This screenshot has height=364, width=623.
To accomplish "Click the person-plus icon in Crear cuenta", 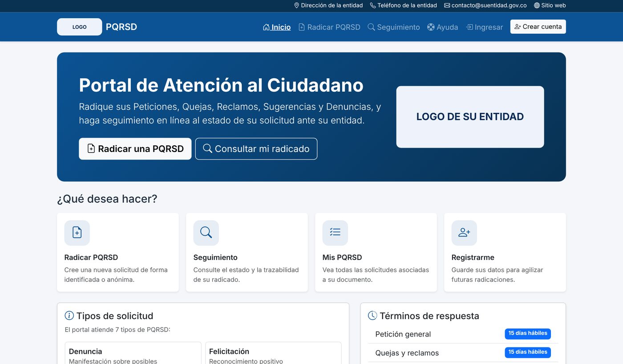I will click(518, 27).
